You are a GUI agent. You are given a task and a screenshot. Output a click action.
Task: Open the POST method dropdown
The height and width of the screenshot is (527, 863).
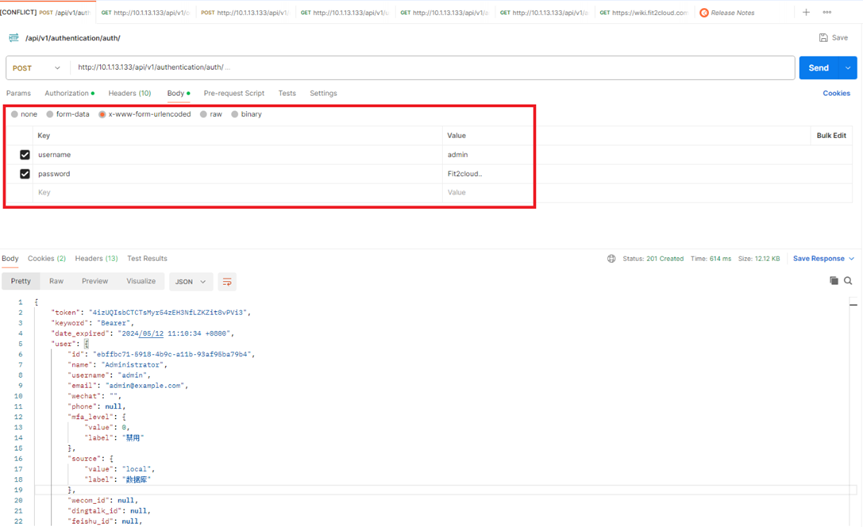tap(36, 68)
